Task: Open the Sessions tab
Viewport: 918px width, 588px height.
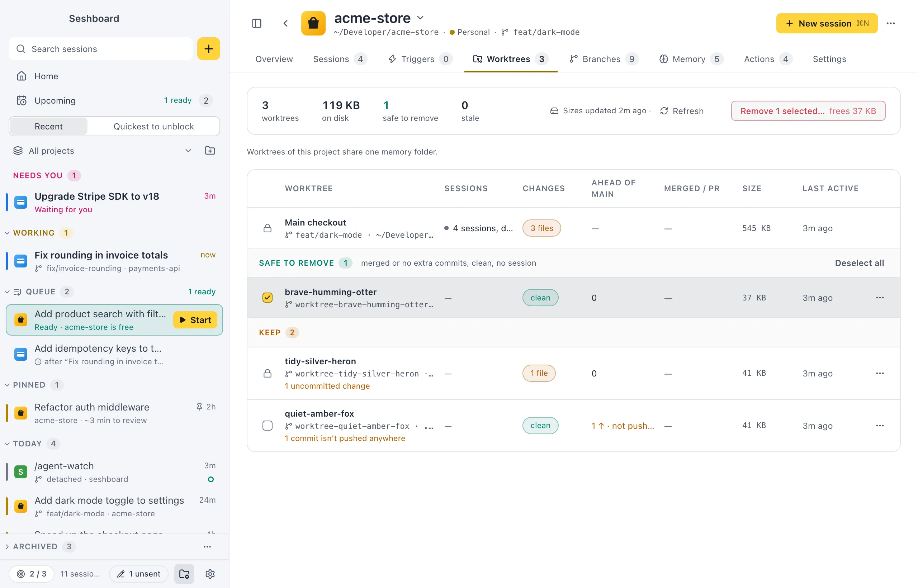Action: (x=340, y=59)
